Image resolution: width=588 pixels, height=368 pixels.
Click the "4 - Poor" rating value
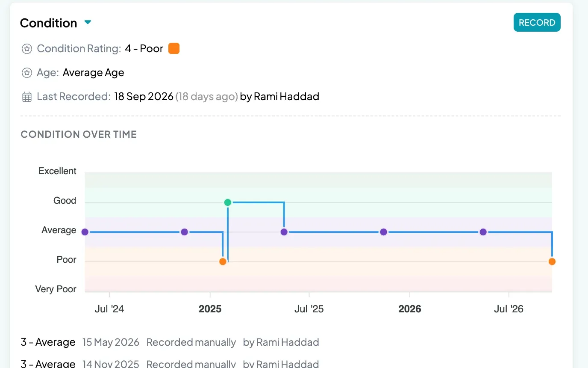point(144,49)
